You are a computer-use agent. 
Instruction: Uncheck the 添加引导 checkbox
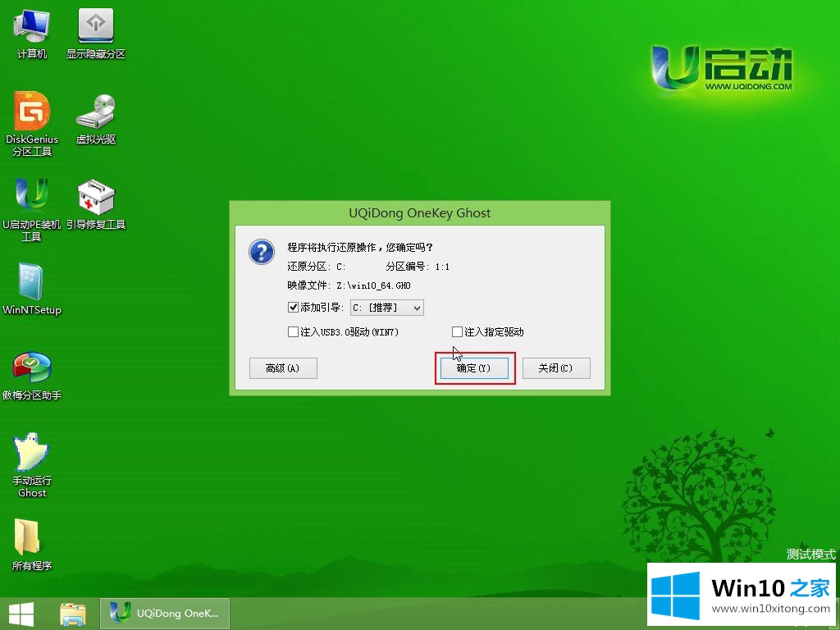pos(293,308)
